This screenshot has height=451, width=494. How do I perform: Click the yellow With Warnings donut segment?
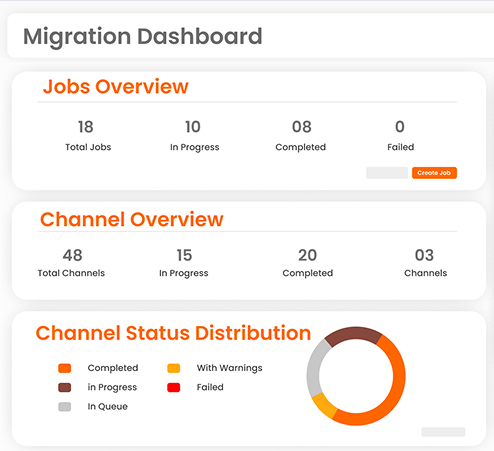325,406
